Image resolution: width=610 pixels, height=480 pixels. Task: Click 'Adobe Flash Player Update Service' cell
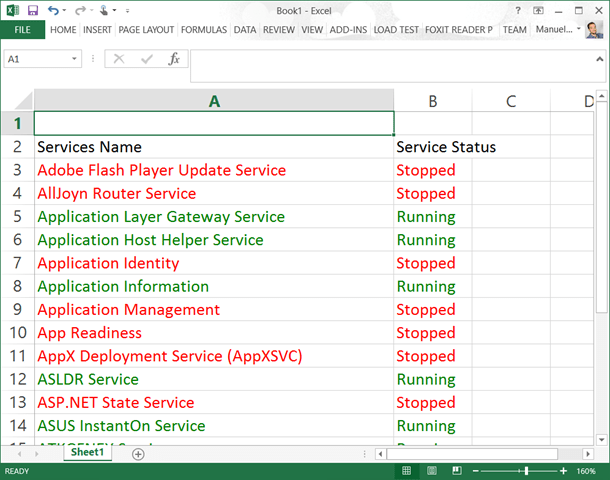[x=214, y=170]
